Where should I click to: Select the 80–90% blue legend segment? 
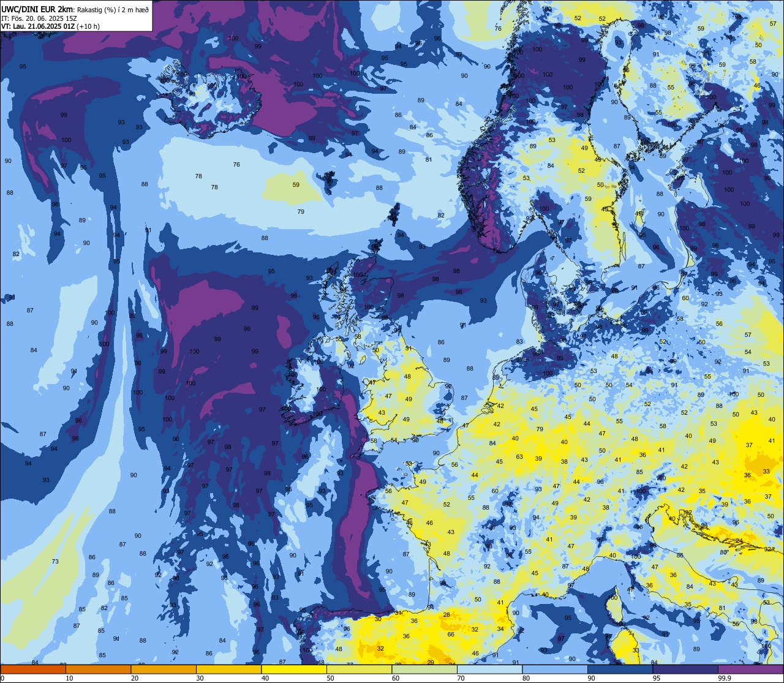tap(554, 669)
